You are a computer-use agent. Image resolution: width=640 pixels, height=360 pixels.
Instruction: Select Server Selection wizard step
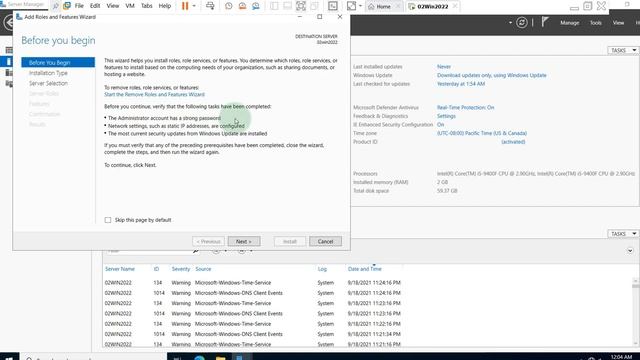point(48,83)
